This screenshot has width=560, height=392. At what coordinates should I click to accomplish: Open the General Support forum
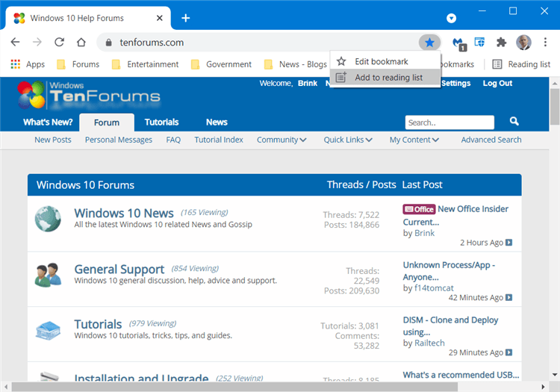(x=119, y=270)
